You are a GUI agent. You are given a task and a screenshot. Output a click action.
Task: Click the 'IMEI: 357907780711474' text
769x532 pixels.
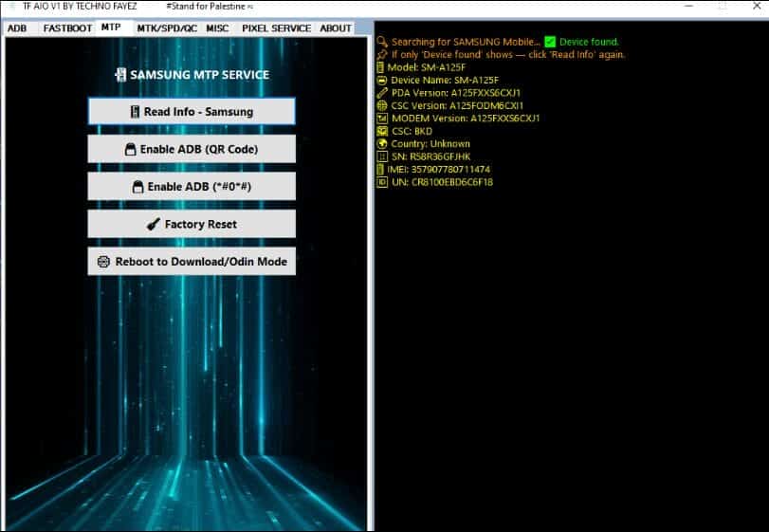pos(438,169)
